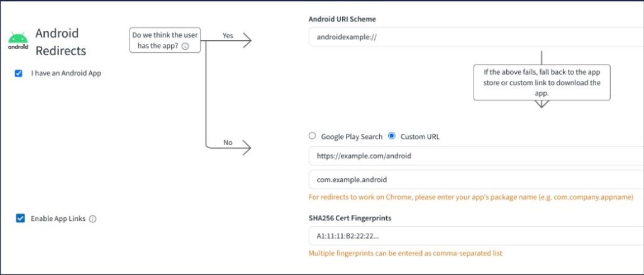Click info icon beside "has the app?"
Screen dimensions: 644x275
click(186, 46)
